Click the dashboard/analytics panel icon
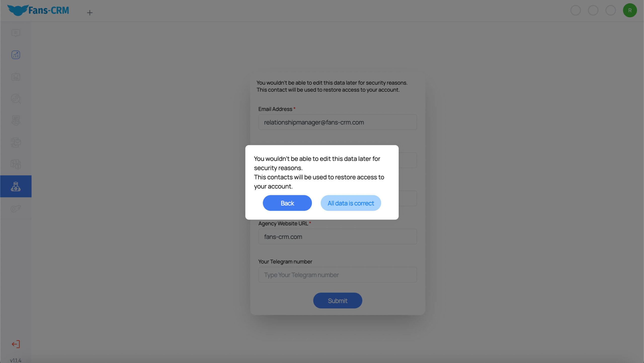The width and height of the screenshot is (644, 363). [x=16, y=54]
